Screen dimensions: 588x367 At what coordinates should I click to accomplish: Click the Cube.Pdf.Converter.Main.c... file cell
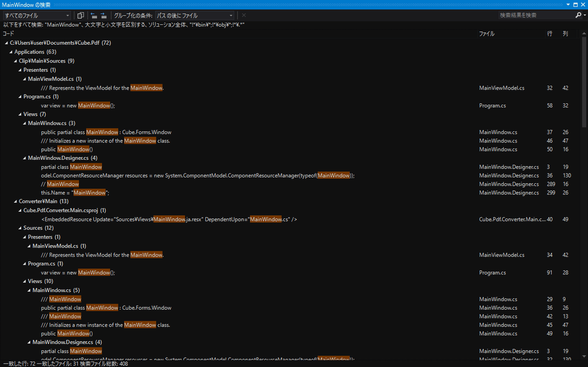[x=512, y=220]
